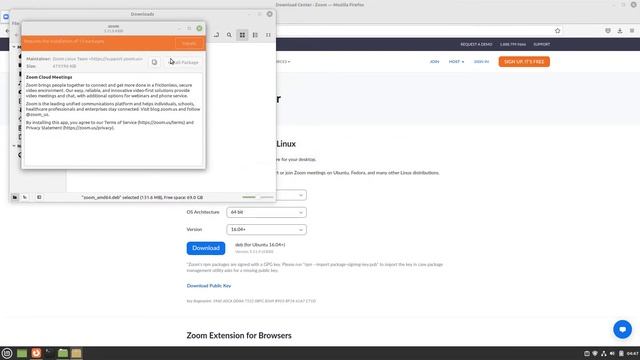Screen dimensions: 640x360
Task: Click the status bar file selection text
Action: pos(142,198)
